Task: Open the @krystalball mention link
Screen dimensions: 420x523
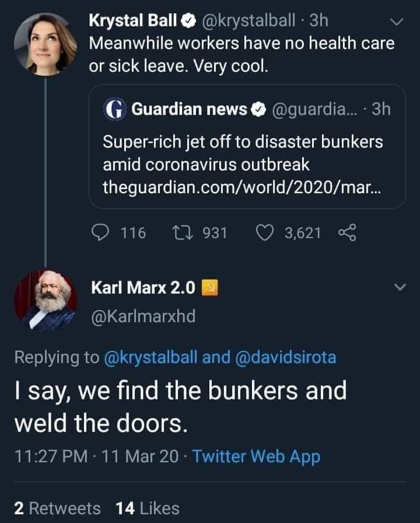Action: (150, 357)
